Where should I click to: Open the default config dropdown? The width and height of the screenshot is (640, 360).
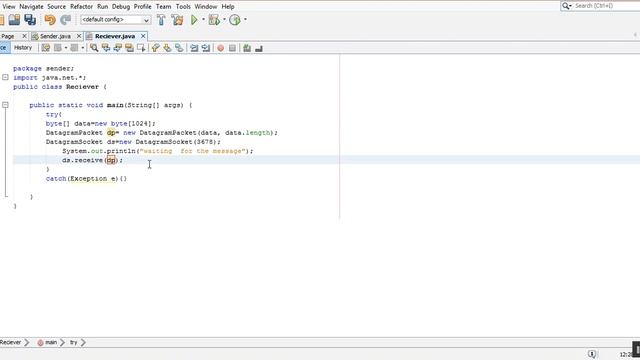pos(116,20)
